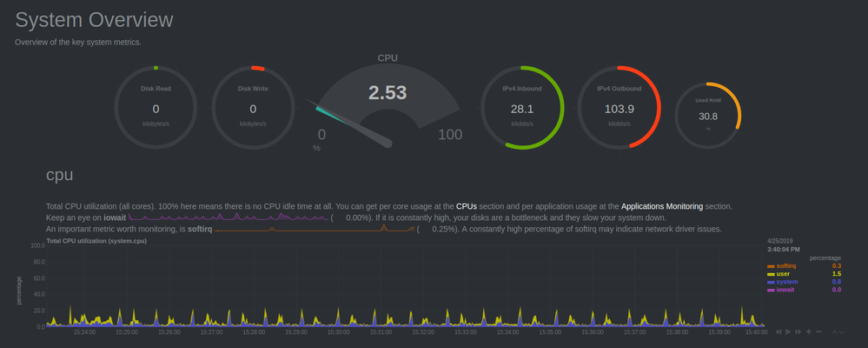Pan the CPU chart right with fast-forward icon
Viewport: 868px width, 348px height.
[x=798, y=331]
